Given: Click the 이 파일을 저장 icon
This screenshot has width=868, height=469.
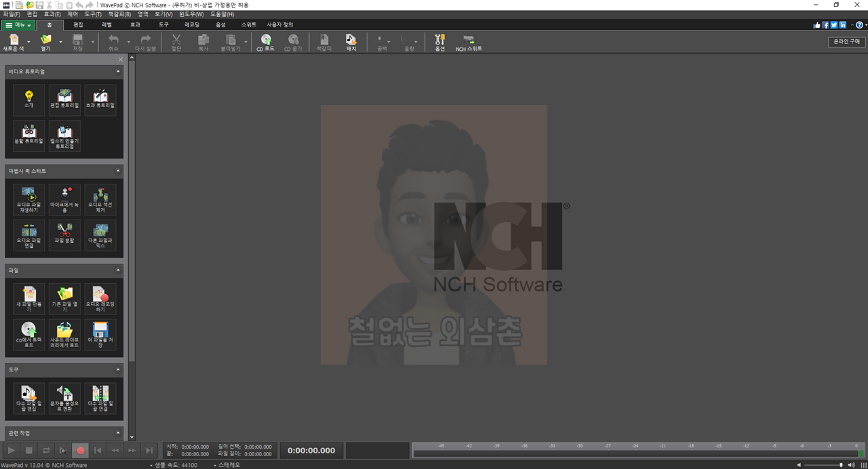Looking at the screenshot, I should [100, 335].
